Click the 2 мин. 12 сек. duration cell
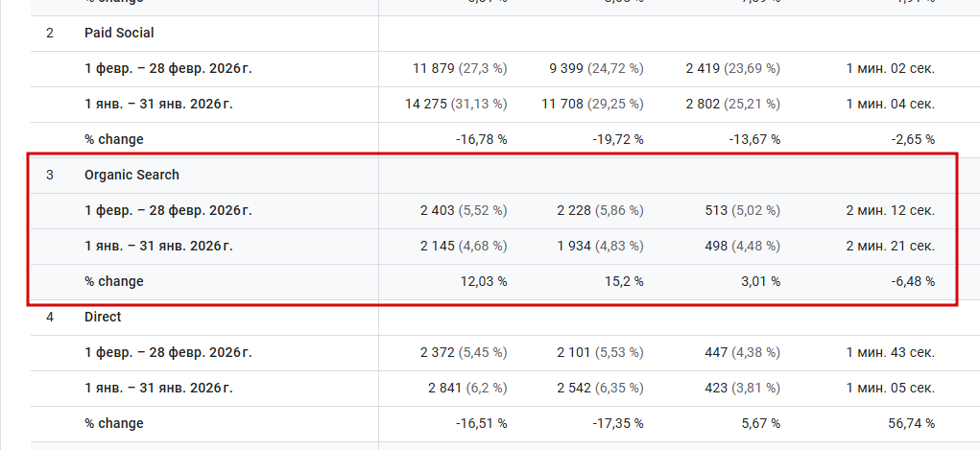 (890, 210)
